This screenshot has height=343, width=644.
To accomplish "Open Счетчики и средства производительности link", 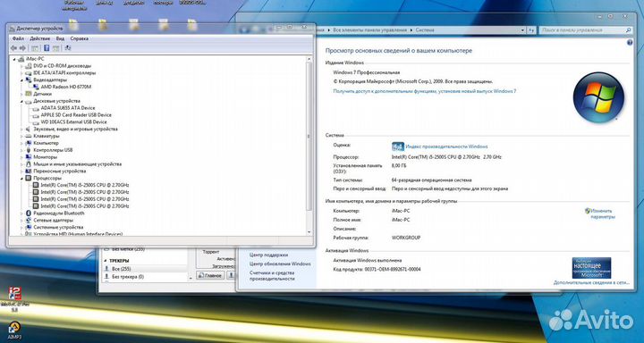I will pos(272,276).
